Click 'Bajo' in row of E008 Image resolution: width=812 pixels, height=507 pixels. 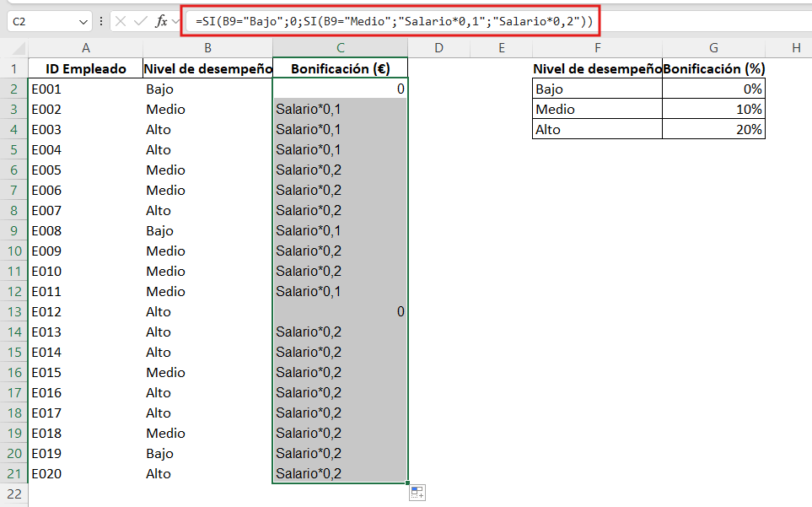(x=207, y=231)
